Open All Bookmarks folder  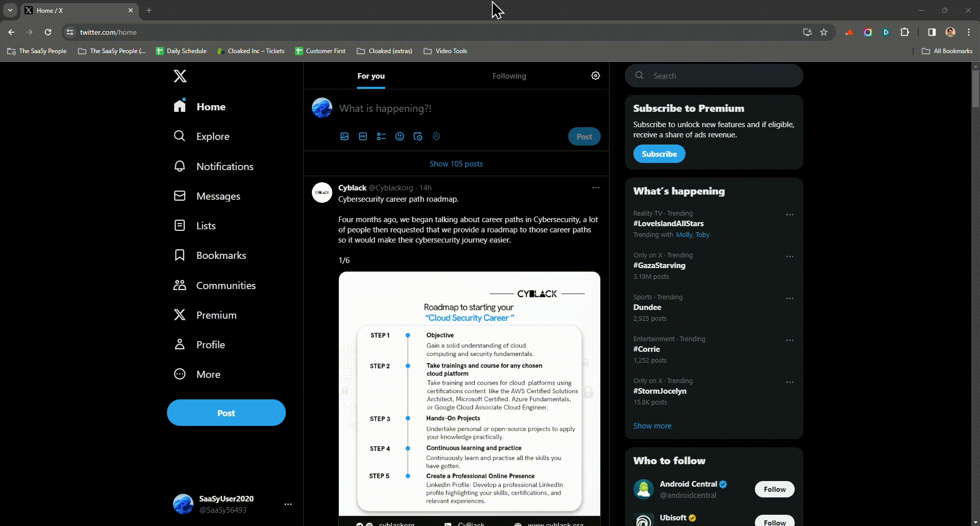point(947,51)
